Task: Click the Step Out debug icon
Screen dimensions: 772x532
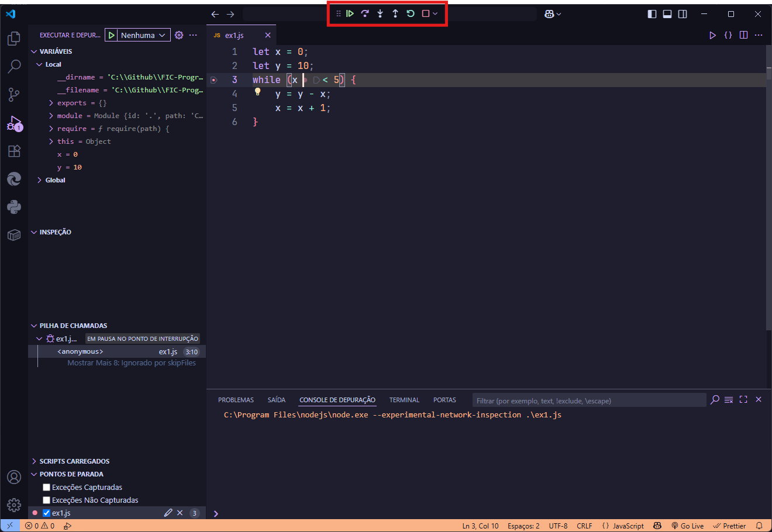Action: 395,13
